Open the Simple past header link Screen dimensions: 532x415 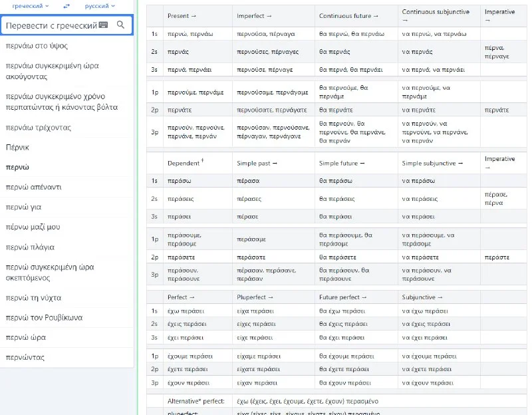tap(254, 164)
